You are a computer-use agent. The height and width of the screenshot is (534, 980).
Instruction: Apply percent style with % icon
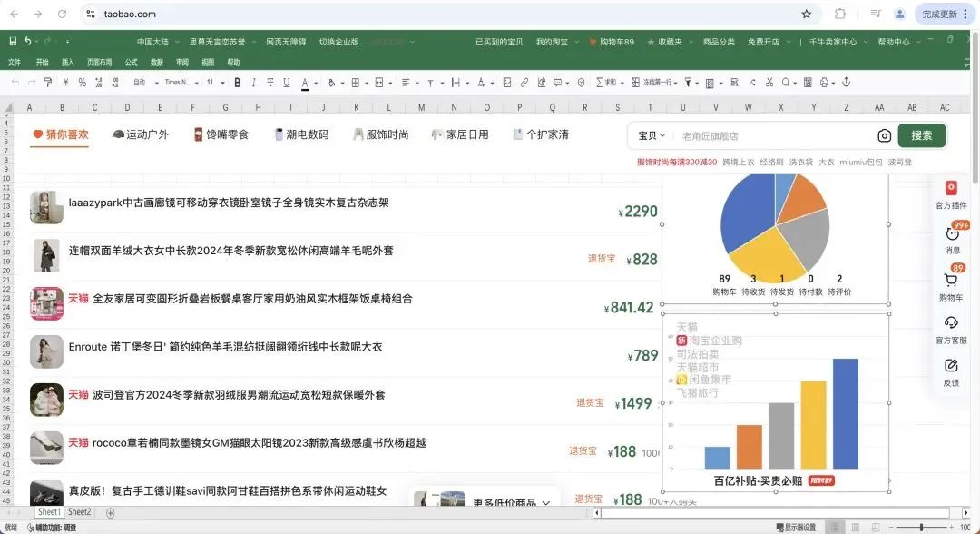tap(82, 83)
